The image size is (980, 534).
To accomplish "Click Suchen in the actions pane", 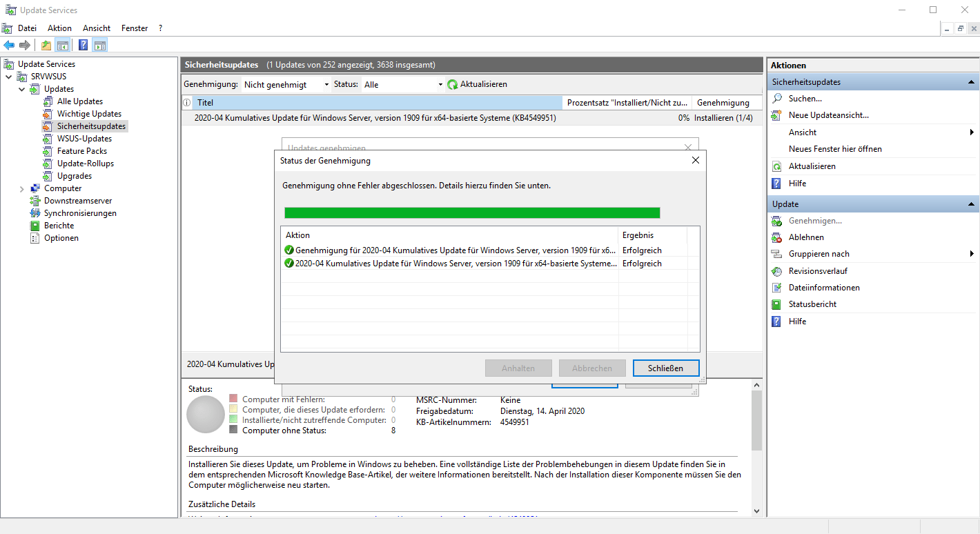I will [805, 99].
